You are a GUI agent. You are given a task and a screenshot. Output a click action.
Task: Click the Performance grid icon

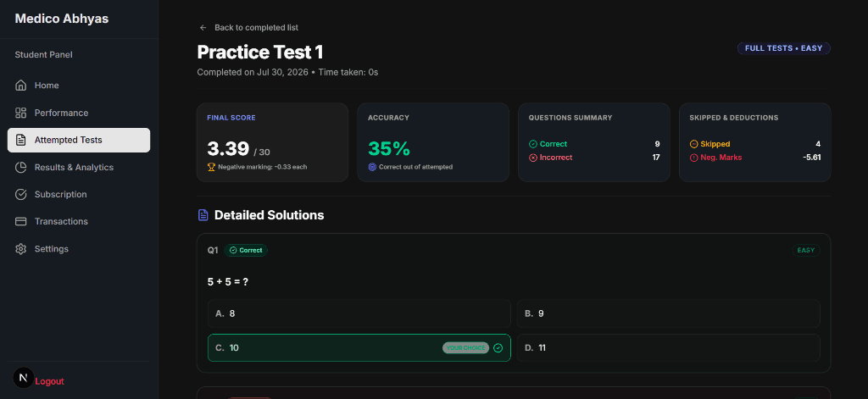21,113
